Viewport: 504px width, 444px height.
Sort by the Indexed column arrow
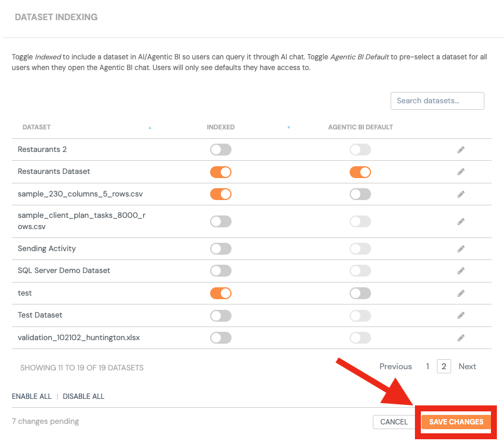pyautogui.click(x=289, y=128)
